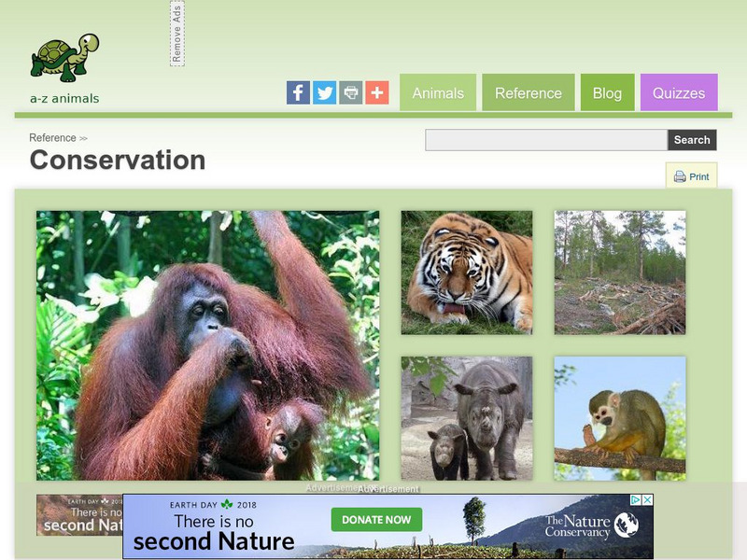
Task: Click the Remove Ads vertical link
Action: click(177, 34)
